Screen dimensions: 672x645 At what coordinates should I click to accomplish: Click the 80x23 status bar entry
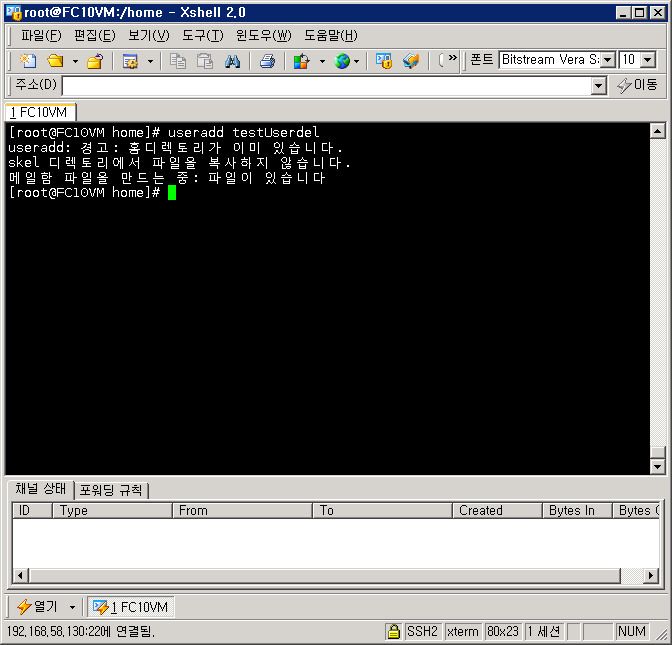click(503, 632)
